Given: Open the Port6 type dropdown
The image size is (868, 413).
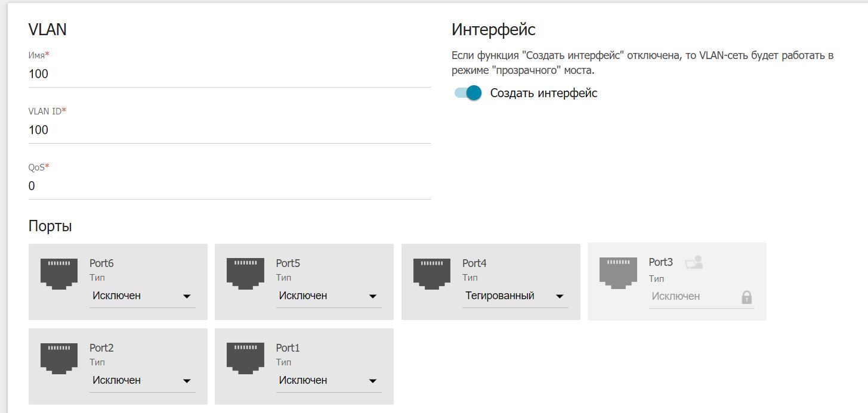Looking at the screenshot, I should 142,296.
